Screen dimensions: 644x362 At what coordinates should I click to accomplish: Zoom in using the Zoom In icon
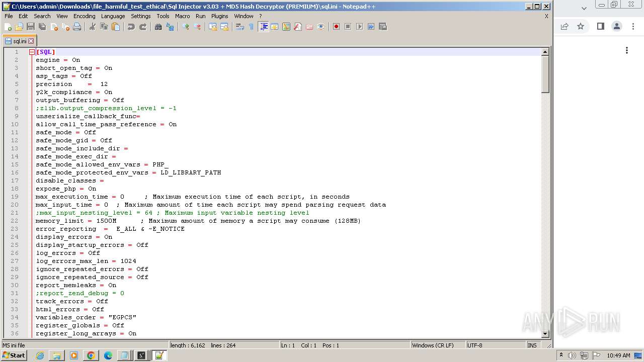(186, 27)
